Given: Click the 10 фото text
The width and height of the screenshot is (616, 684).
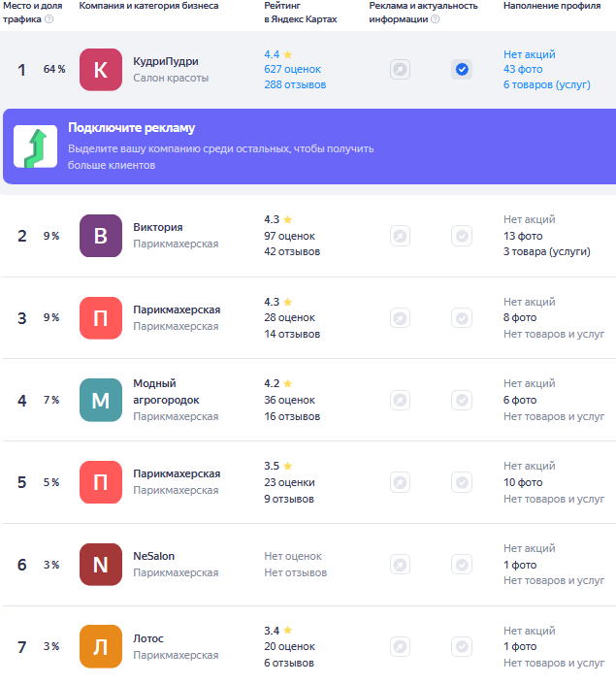Looking at the screenshot, I should tap(523, 482).
